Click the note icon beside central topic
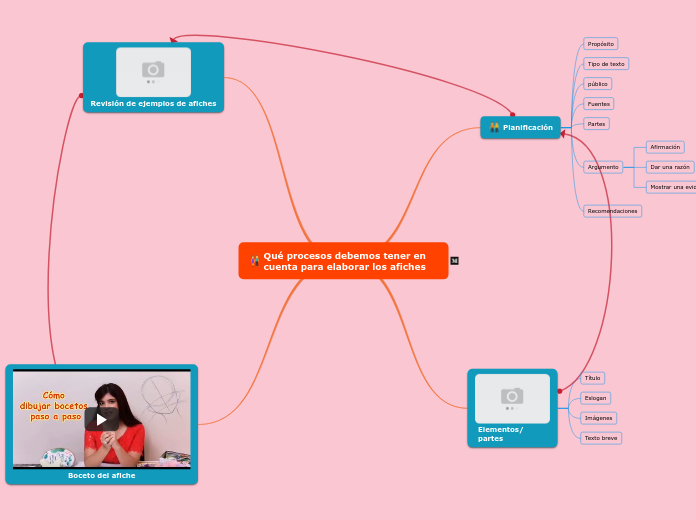Image resolution: width=696 pixels, height=520 pixels. tap(454, 261)
